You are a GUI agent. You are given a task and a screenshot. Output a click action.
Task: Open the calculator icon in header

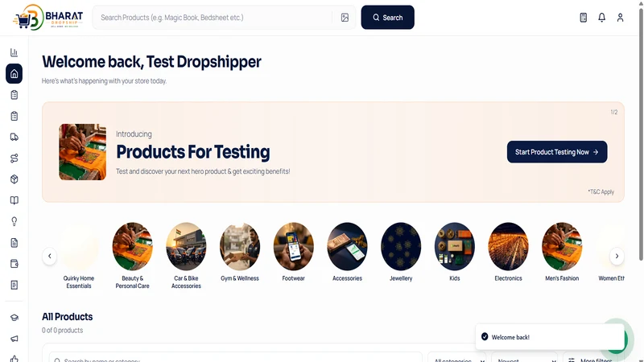pyautogui.click(x=583, y=18)
